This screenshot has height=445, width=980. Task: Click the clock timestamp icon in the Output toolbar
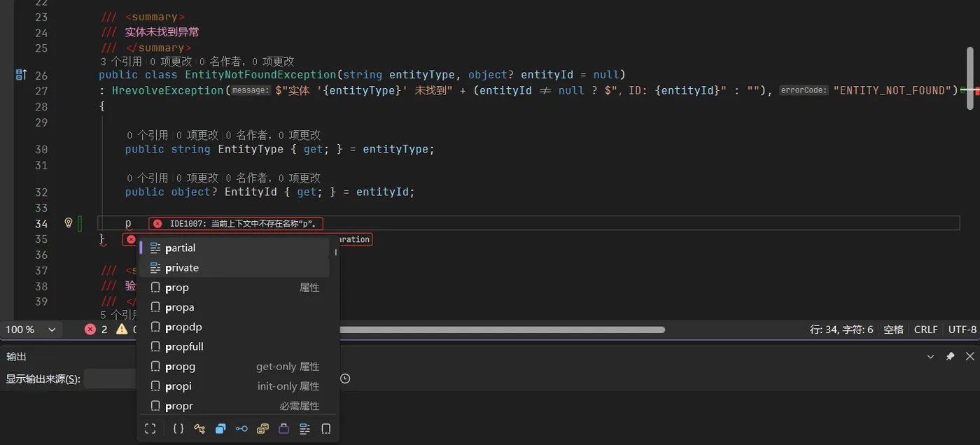pos(345,379)
